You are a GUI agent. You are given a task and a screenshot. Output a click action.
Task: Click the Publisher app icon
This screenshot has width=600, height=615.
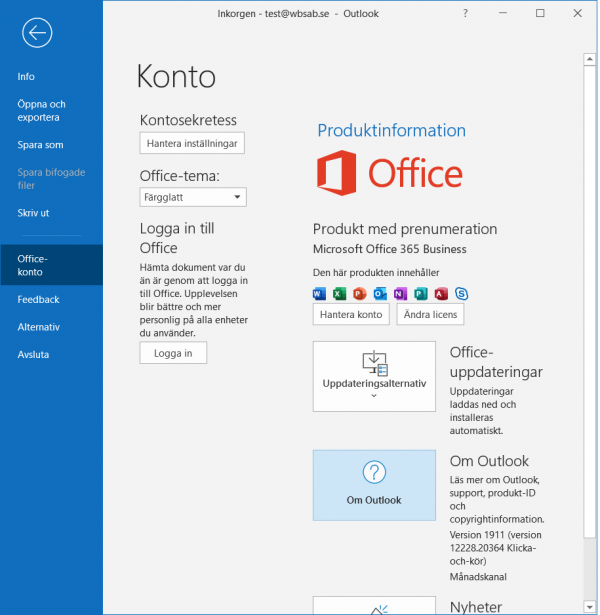(x=421, y=294)
